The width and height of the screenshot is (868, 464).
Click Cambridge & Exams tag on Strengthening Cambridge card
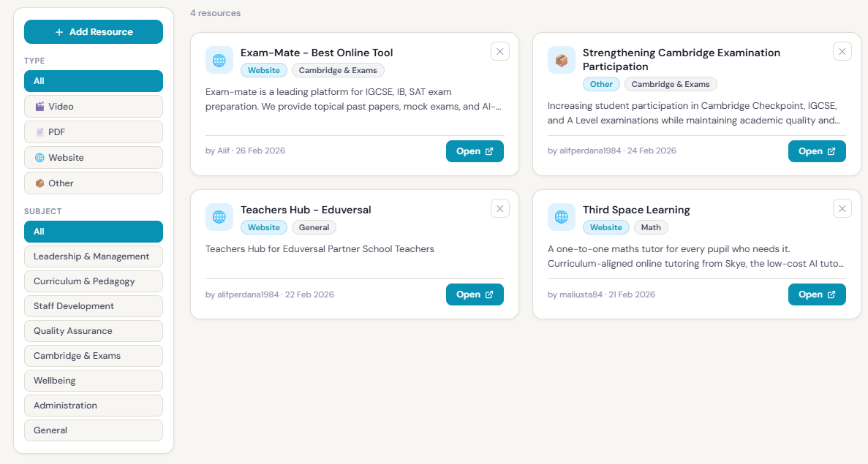[671, 84]
